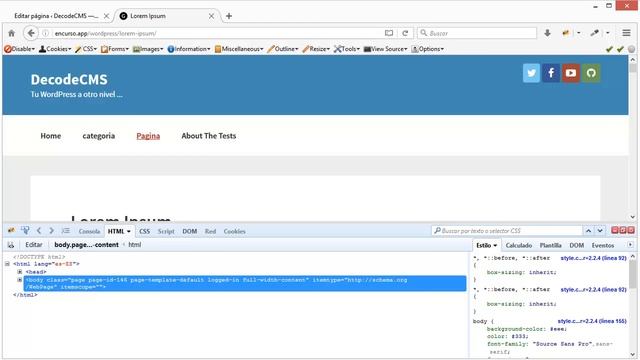Open the Miscellaneous dropdown menu
Image resolution: width=640 pixels, height=360 pixels.
click(239, 49)
